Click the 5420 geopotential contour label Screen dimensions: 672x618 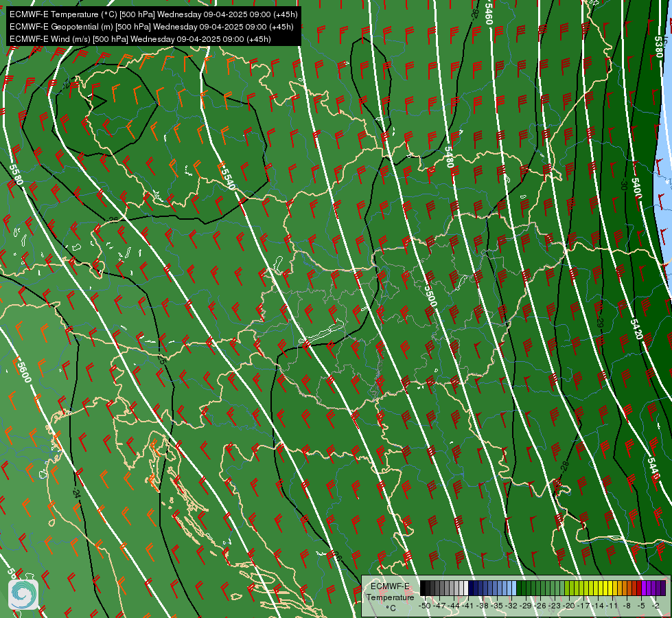[636, 329]
